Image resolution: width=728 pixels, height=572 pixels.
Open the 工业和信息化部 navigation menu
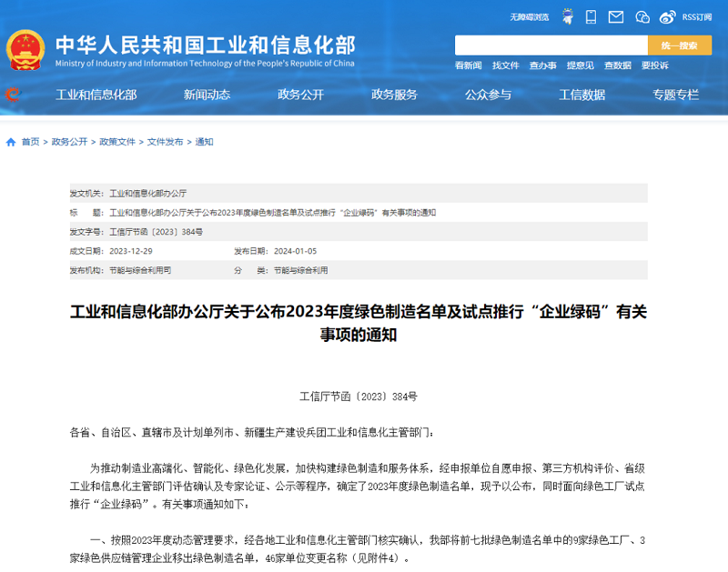point(96,95)
